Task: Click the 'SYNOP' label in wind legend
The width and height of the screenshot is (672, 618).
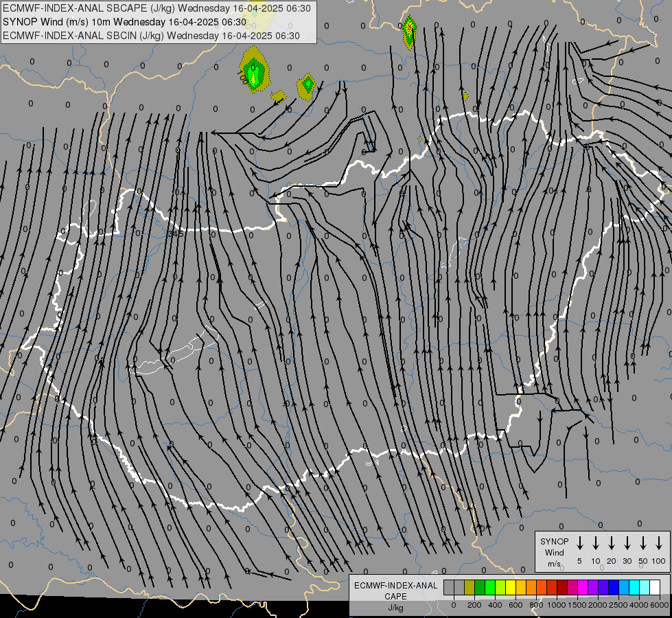Action: pyautogui.click(x=554, y=541)
